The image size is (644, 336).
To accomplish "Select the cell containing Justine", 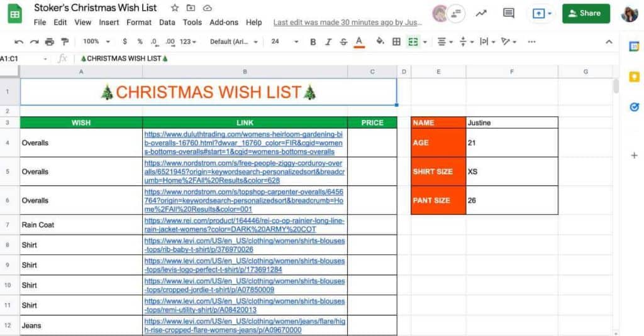I will point(512,122).
